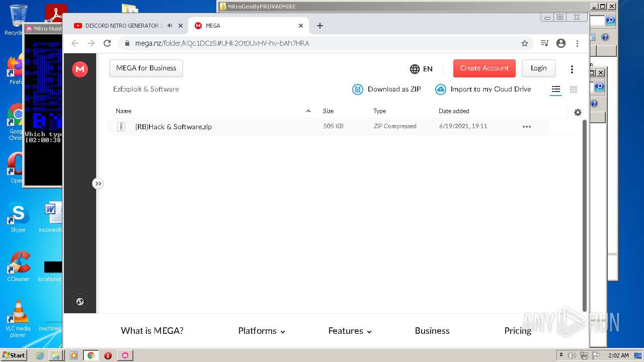Open the column settings gear

coord(578,113)
